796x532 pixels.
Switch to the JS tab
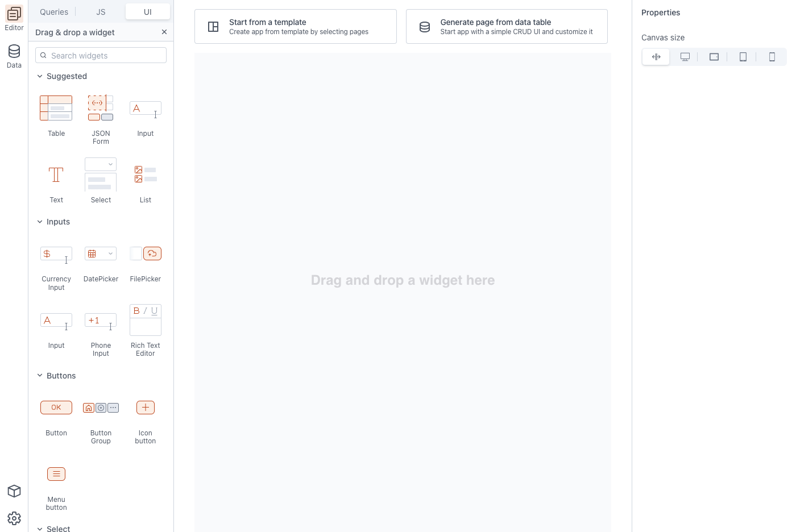tap(101, 12)
